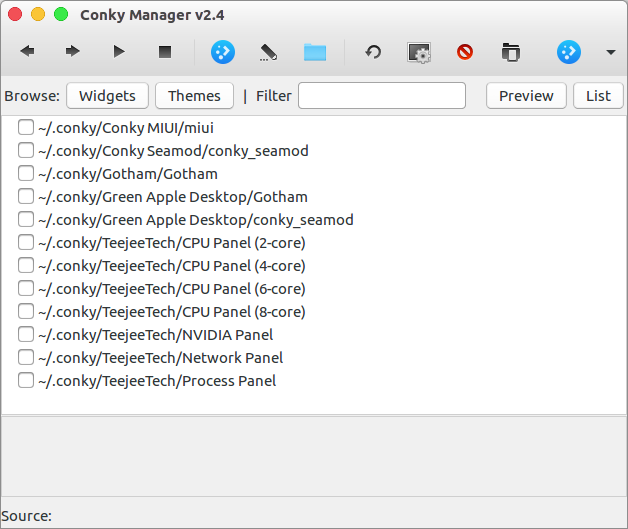Enable the Conky MIUI/miui checkbox
628x529 pixels.
(26, 128)
